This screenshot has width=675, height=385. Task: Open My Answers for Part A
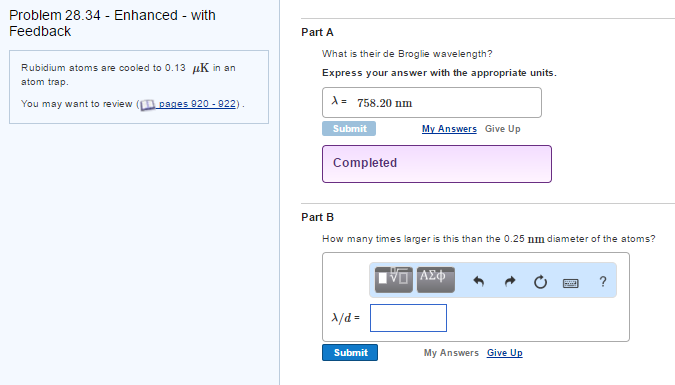pyautogui.click(x=449, y=129)
